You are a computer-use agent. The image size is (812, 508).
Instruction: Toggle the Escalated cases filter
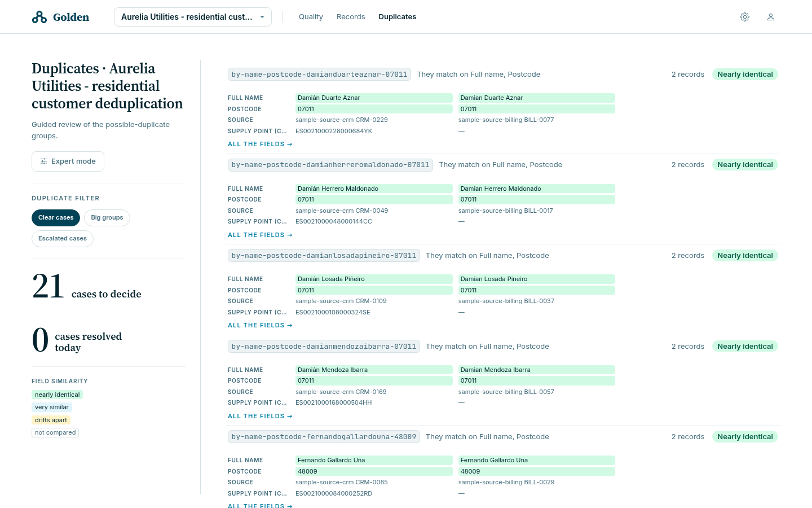pyautogui.click(x=63, y=239)
